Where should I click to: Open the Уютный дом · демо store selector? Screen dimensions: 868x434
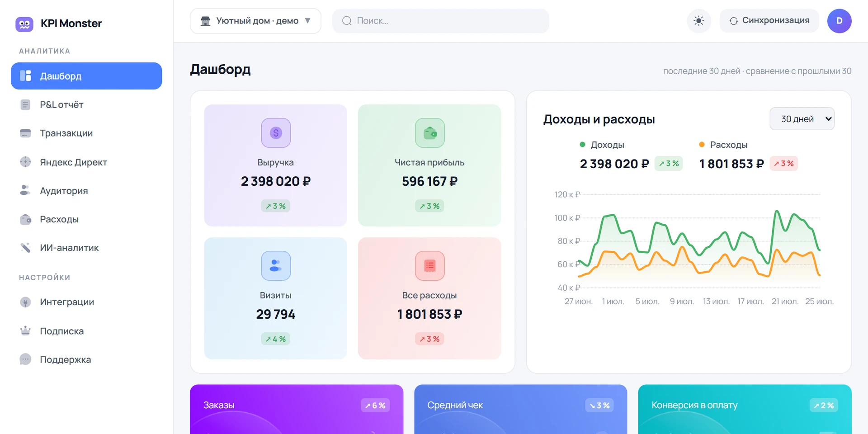point(255,21)
